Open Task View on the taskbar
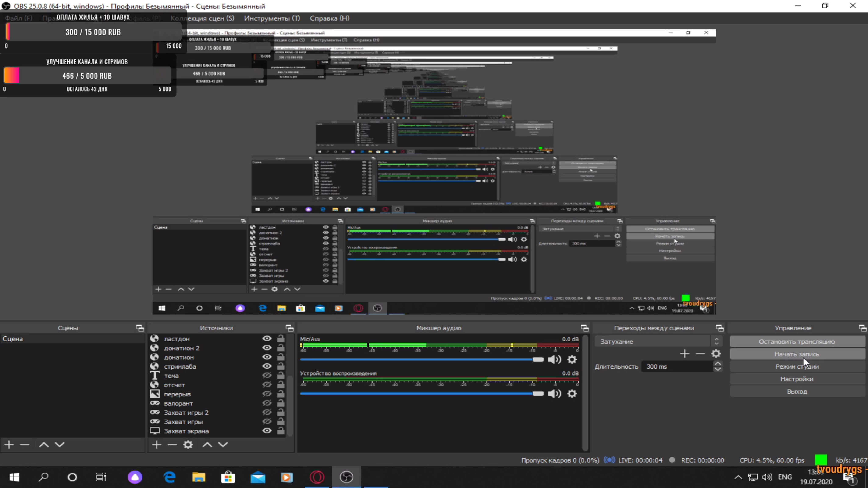The height and width of the screenshot is (488, 868). (x=101, y=477)
